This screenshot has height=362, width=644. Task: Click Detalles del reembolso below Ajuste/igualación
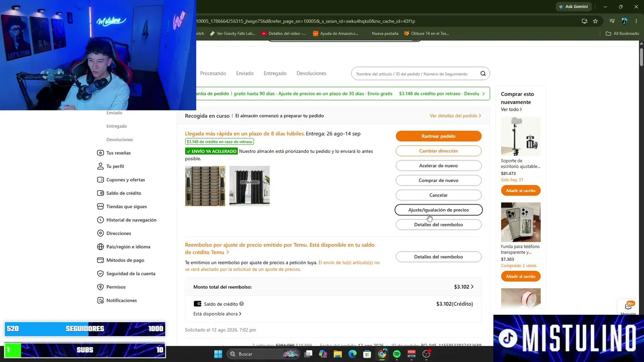click(439, 225)
